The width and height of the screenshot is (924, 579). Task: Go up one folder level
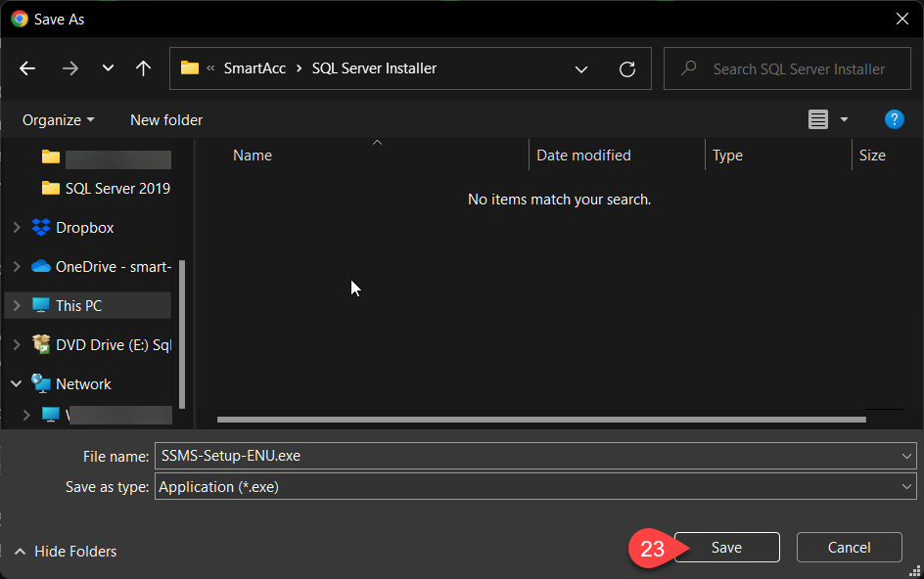point(143,68)
